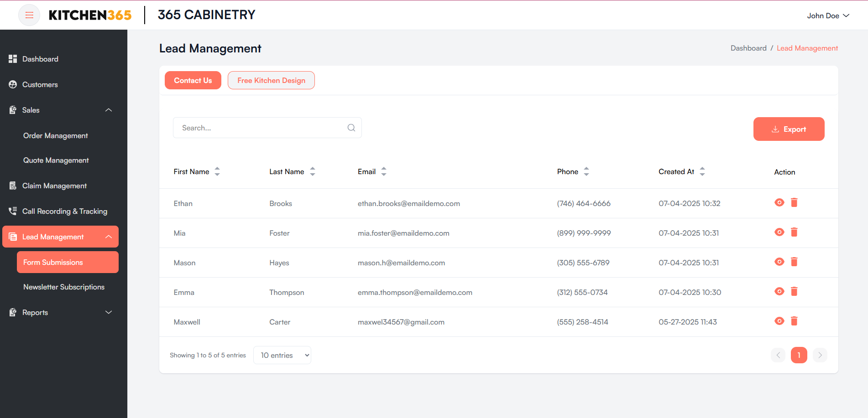Open the entries-per-page dropdown
The width and height of the screenshot is (868, 418).
pyautogui.click(x=282, y=355)
